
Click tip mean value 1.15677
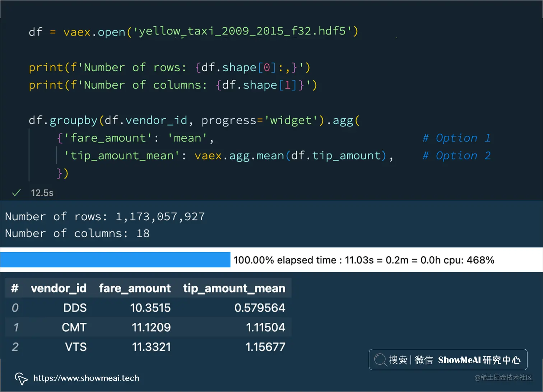coord(265,347)
